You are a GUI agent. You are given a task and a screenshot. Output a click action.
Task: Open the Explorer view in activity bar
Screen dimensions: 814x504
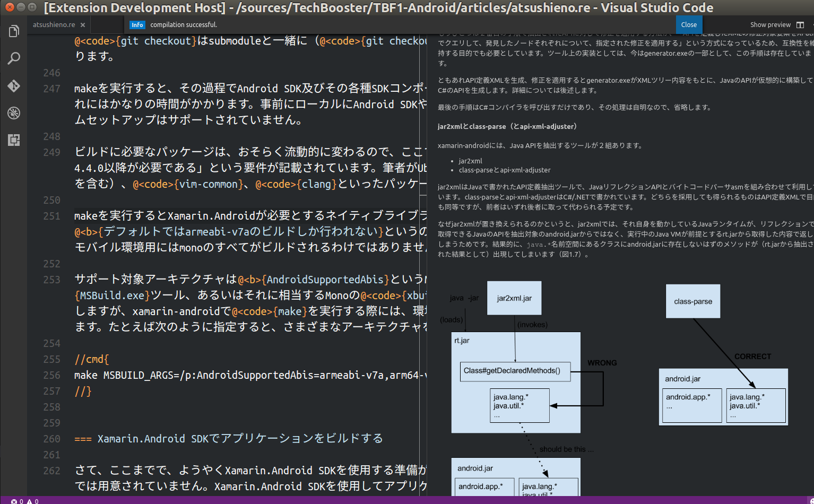click(x=14, y=31)
